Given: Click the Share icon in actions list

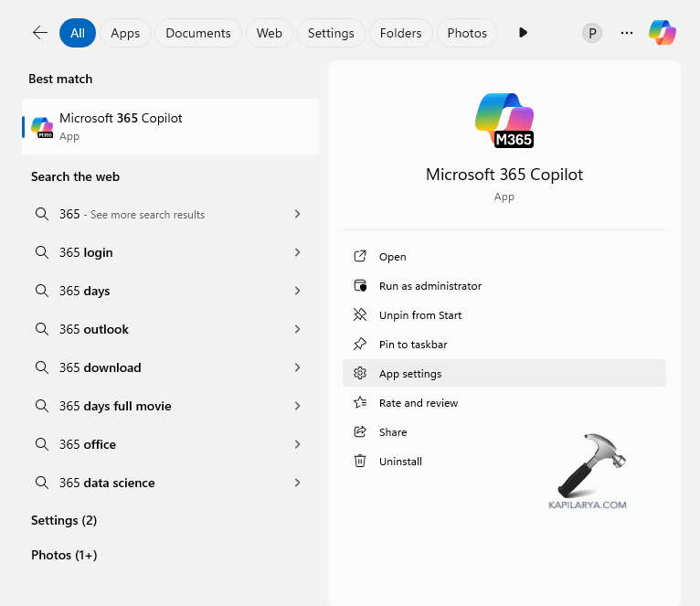Looking at the screenshot, I should (x=360, y=432).
